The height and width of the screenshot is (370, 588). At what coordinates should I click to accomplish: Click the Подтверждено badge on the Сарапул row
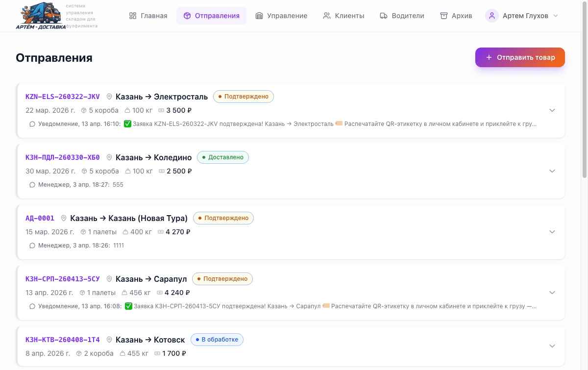pos(222,279)
